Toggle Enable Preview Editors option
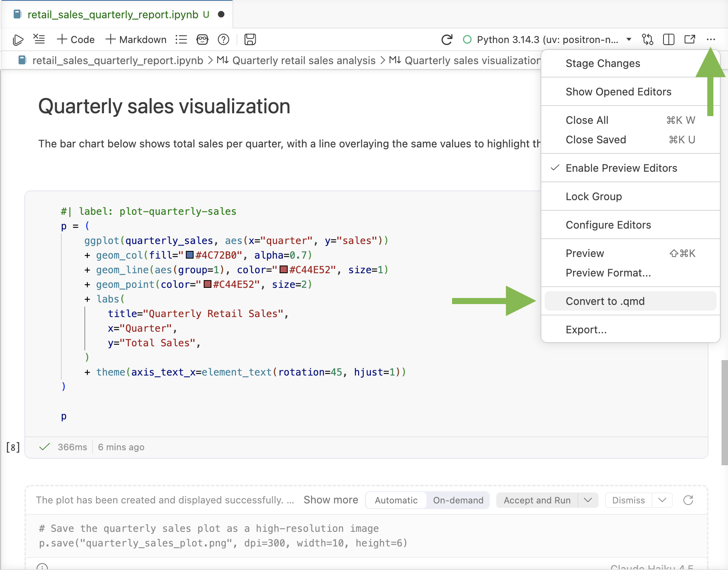This screenshot has width=728, height=570. (630, 168)
